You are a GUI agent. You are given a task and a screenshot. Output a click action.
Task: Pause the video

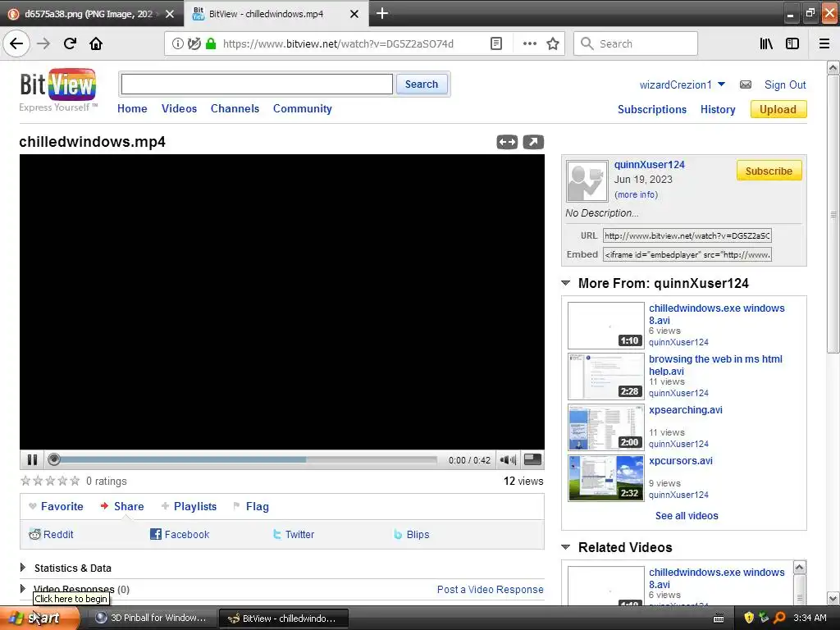click(32, 459)
